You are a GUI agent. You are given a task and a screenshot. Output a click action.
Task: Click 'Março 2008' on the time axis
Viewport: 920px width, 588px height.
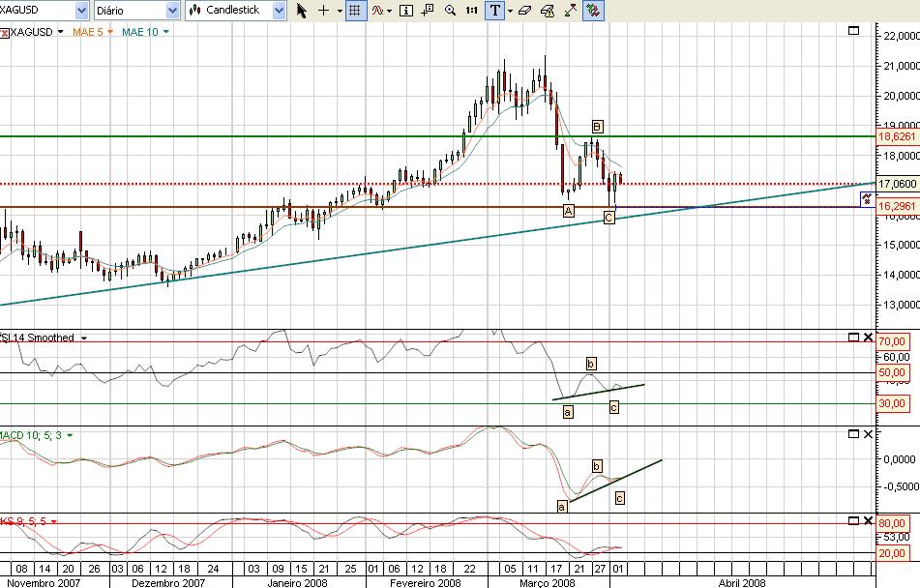[x=548, y=583]
